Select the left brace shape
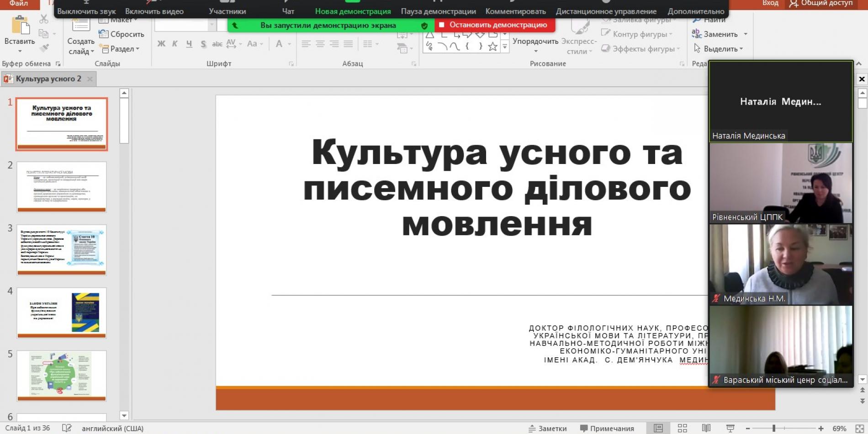Screen dimensions: 868x434 [x=467, y=46]
